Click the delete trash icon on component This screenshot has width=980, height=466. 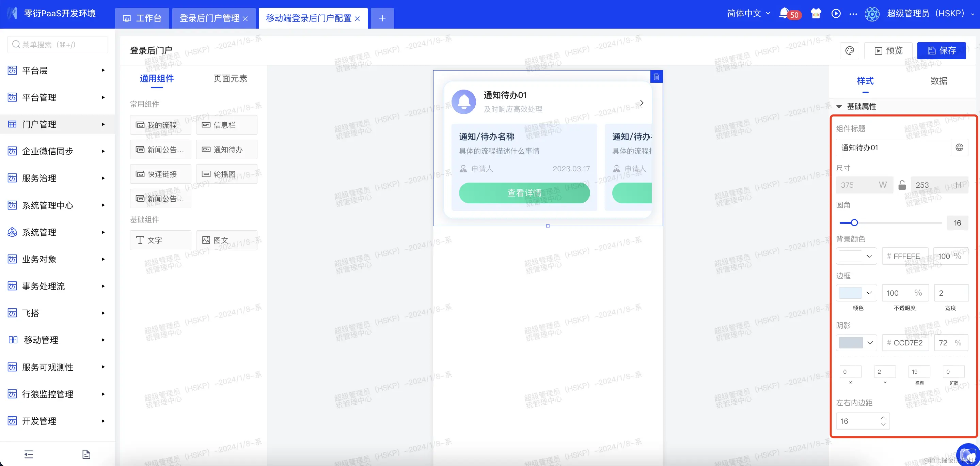(x=656, y=77)
